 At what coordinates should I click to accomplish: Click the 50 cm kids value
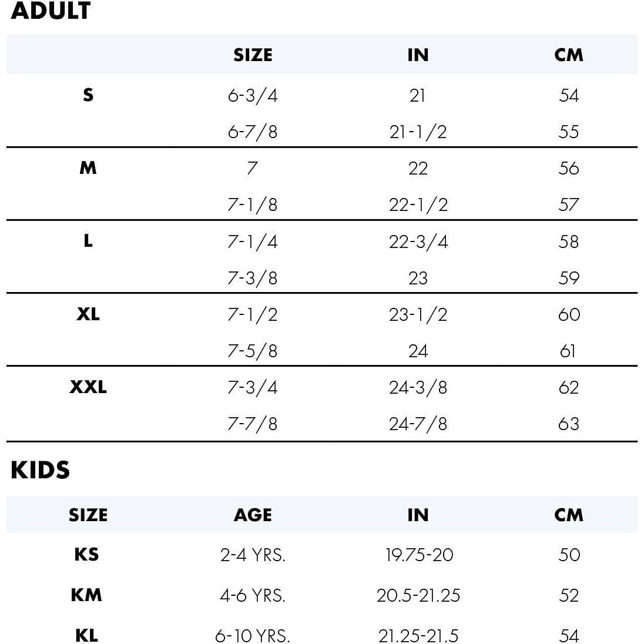pyautogui.click(x=568, y=555)
